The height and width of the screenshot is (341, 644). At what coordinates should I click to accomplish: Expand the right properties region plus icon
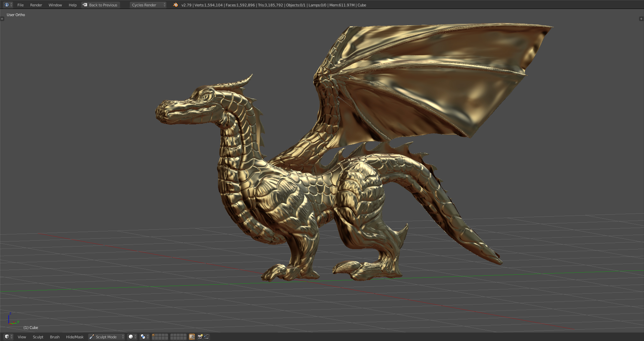pyautogui.click(x=641, y=19)
